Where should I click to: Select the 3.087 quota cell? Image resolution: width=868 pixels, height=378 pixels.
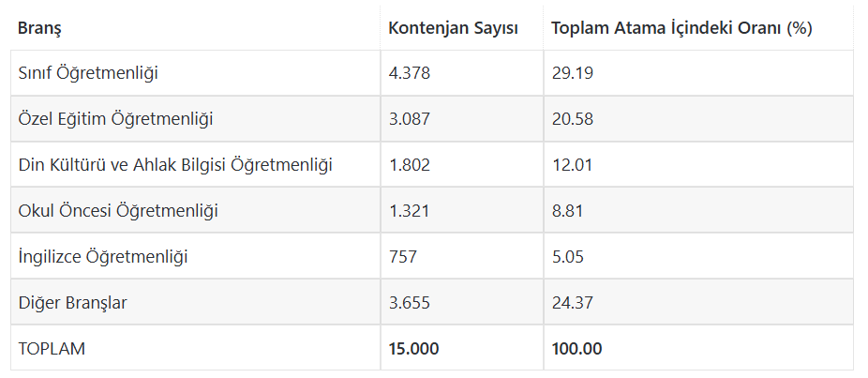[x=410, y=119]
